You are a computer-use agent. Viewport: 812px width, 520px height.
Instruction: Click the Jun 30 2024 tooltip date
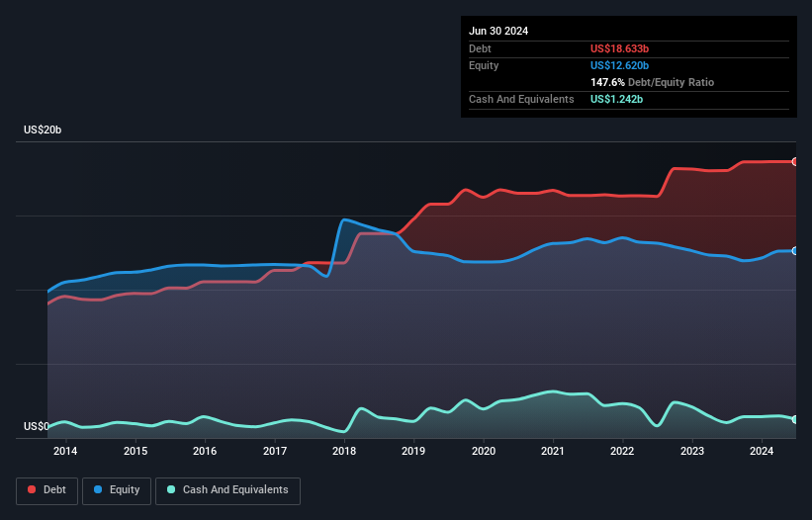498,31
